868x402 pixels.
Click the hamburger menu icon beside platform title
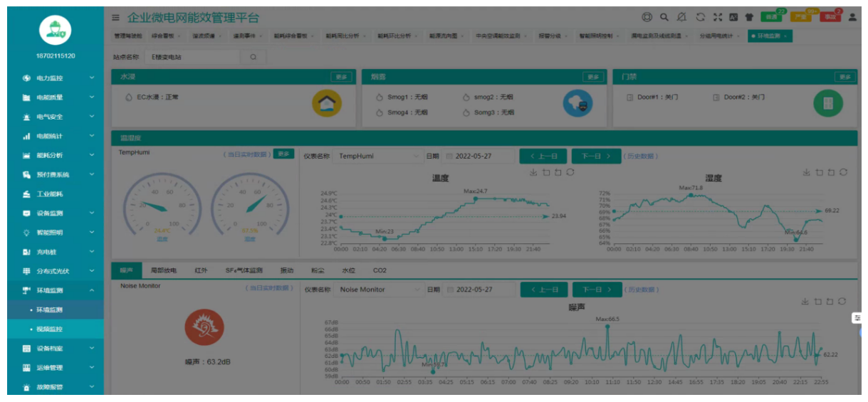116,17
